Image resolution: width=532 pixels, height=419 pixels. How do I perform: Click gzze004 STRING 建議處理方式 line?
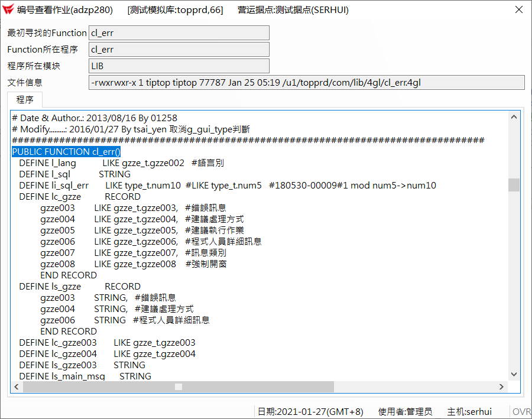(116, 308)
